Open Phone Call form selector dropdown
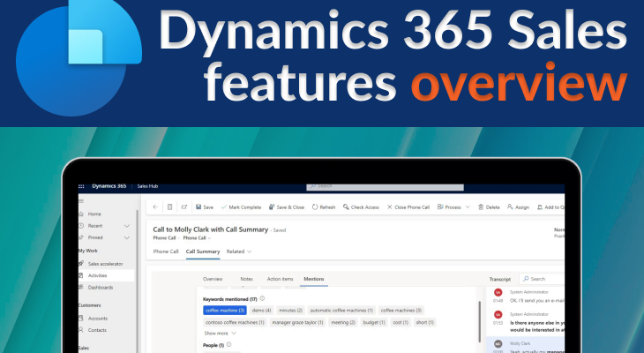The height and width of the screenshot is (353, 644). [197, 238]
